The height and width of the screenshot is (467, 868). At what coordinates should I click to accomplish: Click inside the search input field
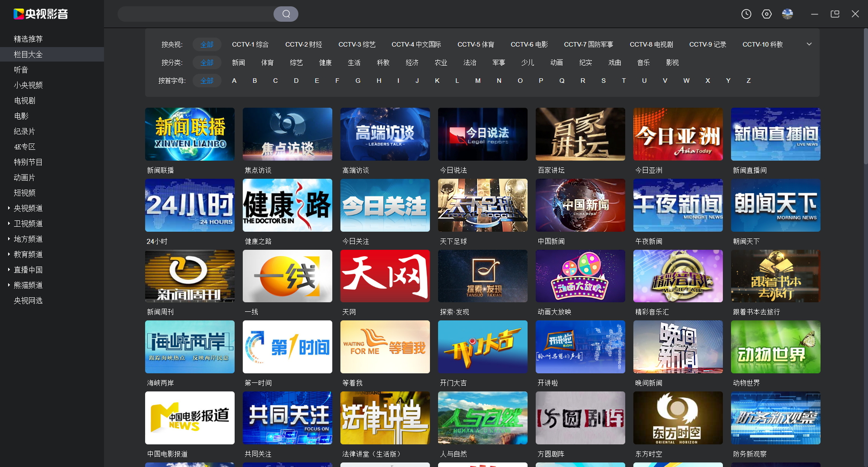click(x=195, y=14)
